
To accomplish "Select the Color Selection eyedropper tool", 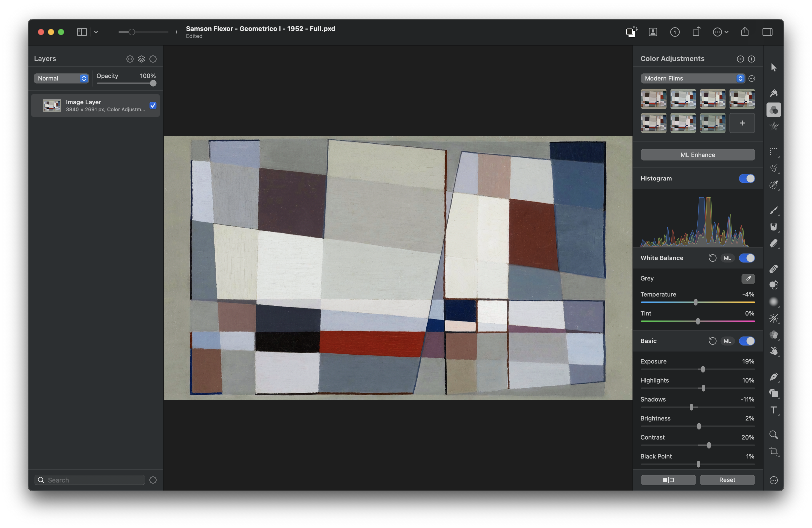I will click(773, 185).
